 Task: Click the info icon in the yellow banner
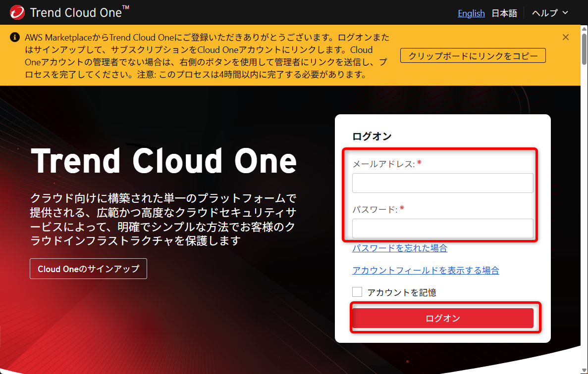click(x=15, y=37)
